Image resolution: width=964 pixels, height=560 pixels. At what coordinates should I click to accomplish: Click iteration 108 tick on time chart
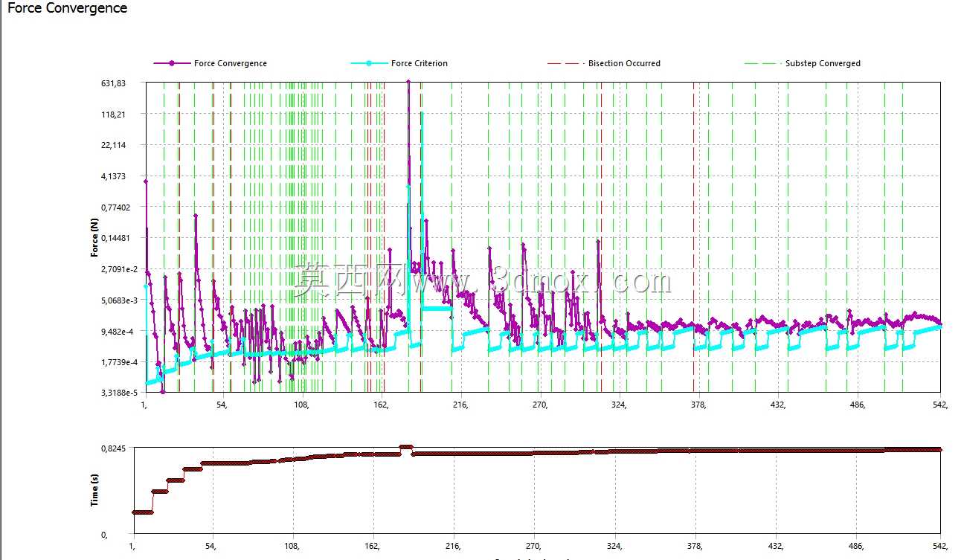coord(294,546)
